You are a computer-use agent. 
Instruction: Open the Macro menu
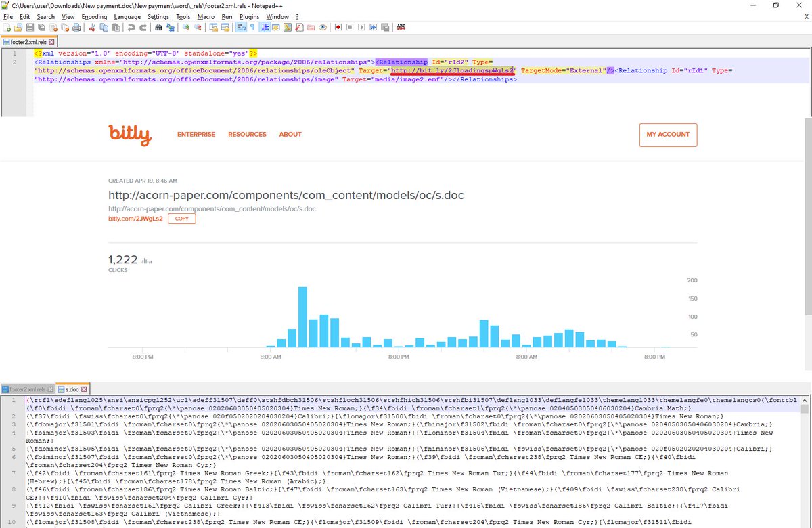point(206,16)
